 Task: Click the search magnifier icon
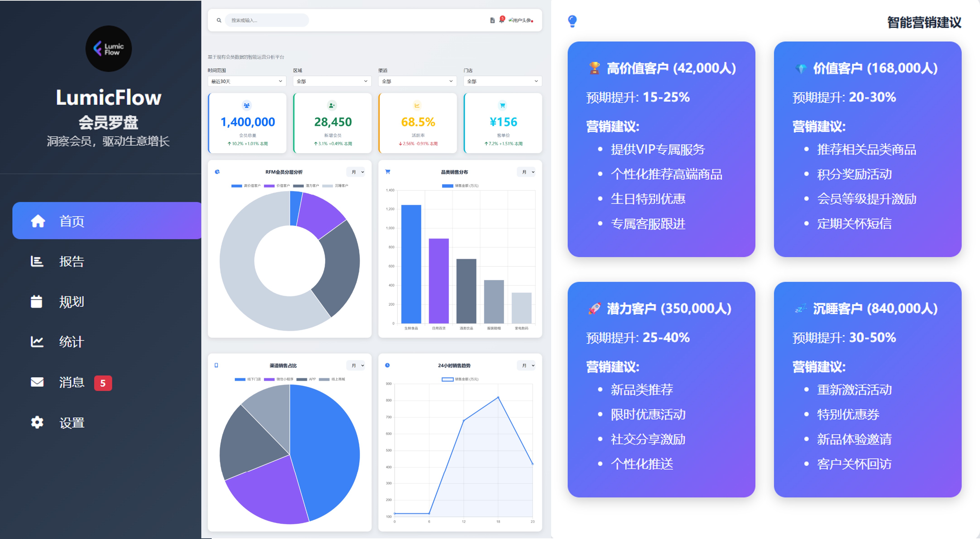(x=219, y=20)
